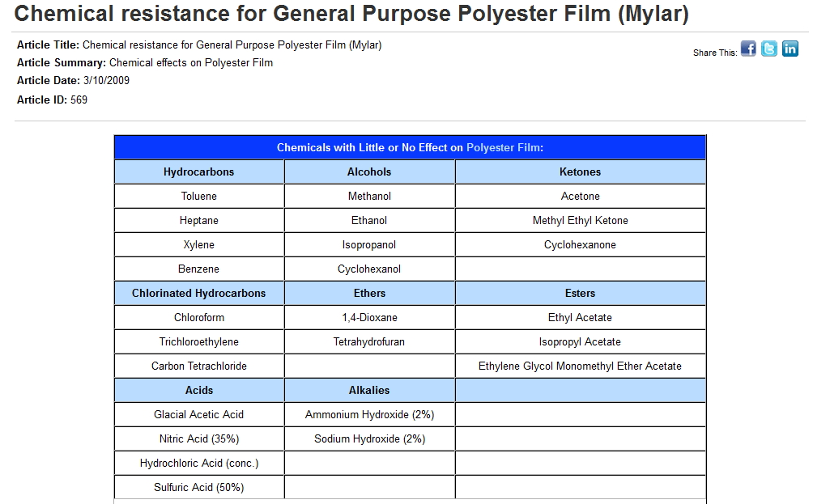The image size is (813, 504).
Task: Click the Hydrocarbons column header
Action: [x=199, y=172]
